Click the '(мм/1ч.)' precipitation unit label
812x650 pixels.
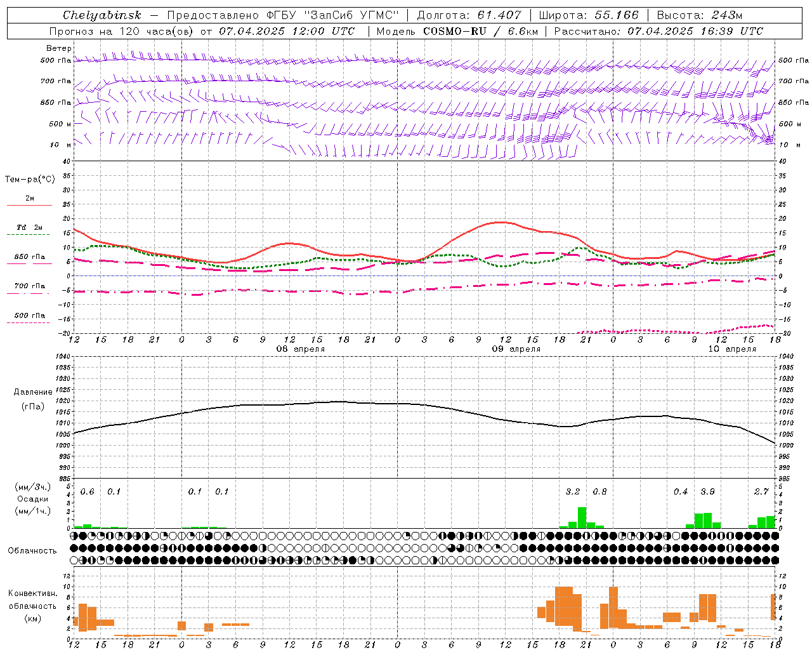[32, 511]
